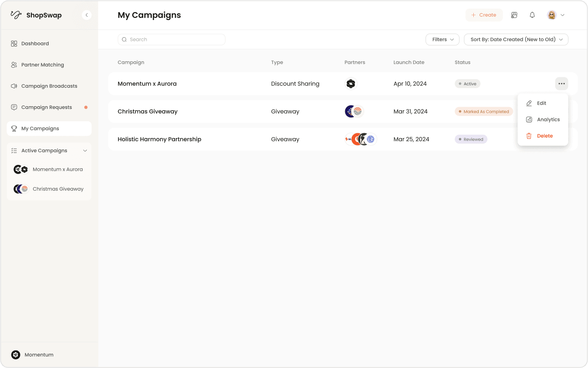This screenshot has width=588, height=368.
Task: Toggle the Active status pill on Momentum x Aurora
Action: (x=467, y=83)
